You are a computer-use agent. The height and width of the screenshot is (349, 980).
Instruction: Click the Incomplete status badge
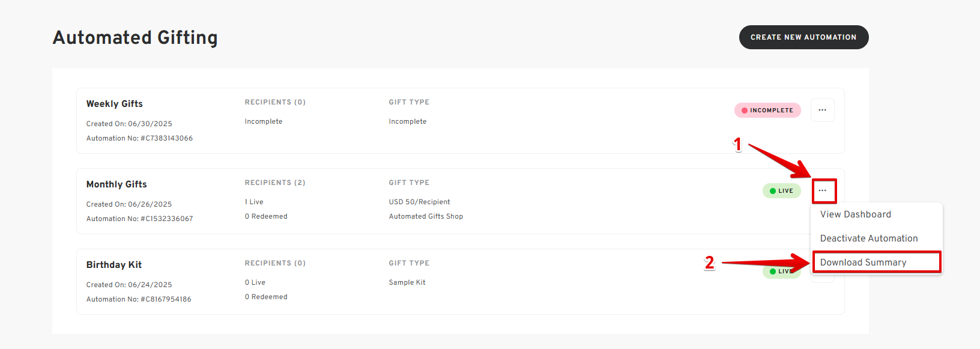tap(767, 111)
